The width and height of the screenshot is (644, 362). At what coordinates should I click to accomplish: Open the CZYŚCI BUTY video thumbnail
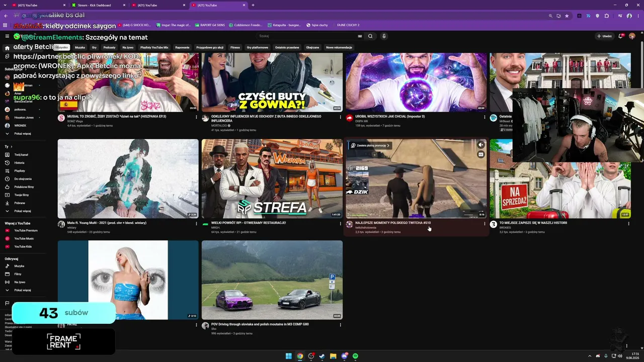pos(272,82)
